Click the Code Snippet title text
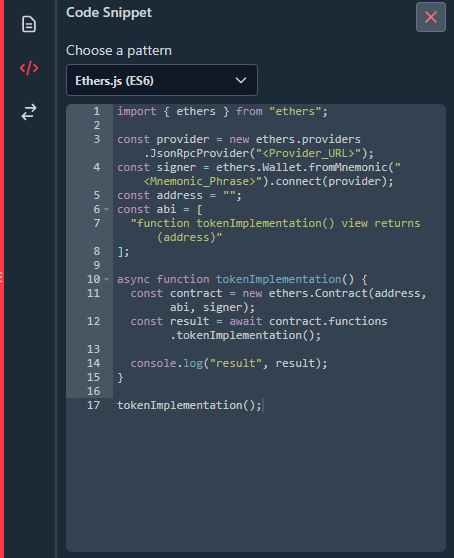Image resolution: width=454 pixels, height=558 pixels. tap(109, 13)
